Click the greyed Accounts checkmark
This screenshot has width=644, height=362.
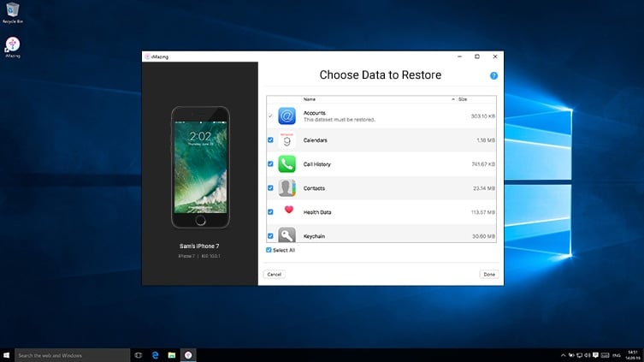(x=270, y=116)
